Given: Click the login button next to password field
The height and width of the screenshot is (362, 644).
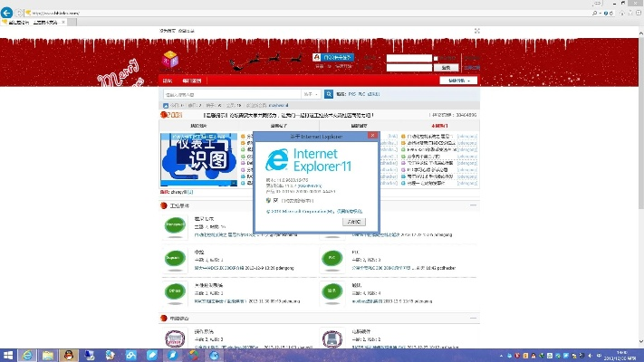Looking at the screenshot, I should (446, 68).
